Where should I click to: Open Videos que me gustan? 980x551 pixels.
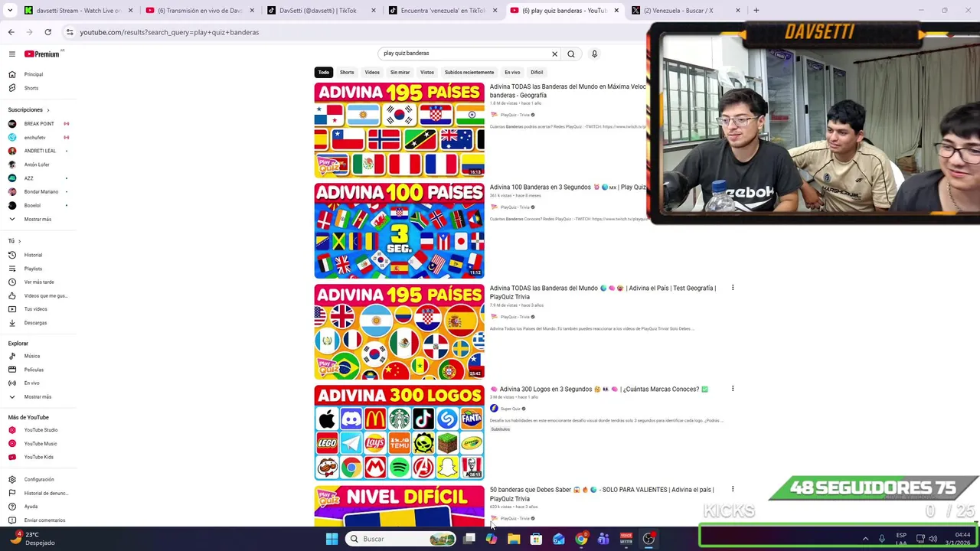pos(45,295)
